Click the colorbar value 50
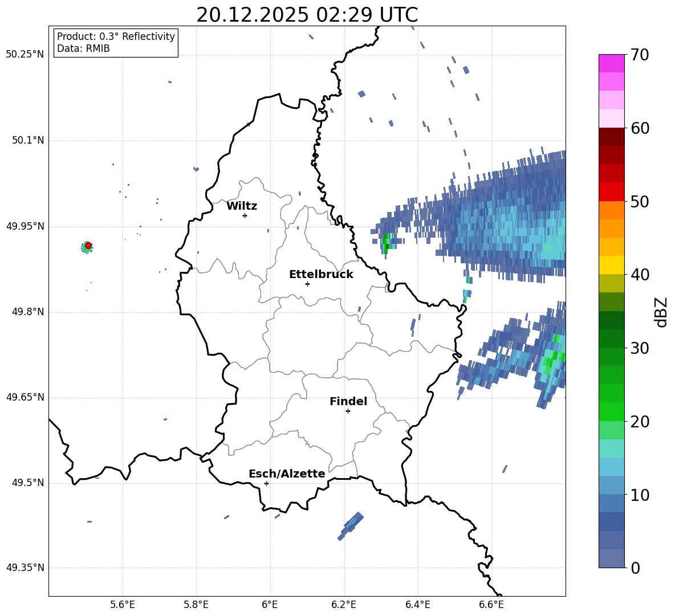The image size is (675, 616). pos(640,201)
